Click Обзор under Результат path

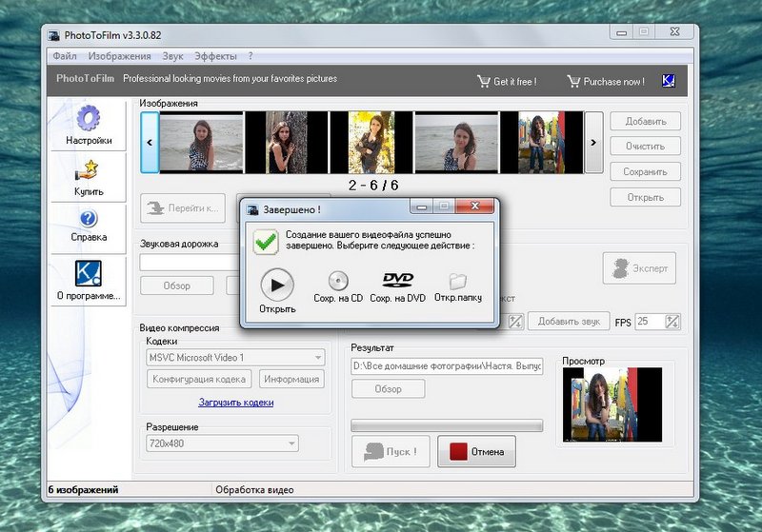pyautogui.click(x=388, y=389)
